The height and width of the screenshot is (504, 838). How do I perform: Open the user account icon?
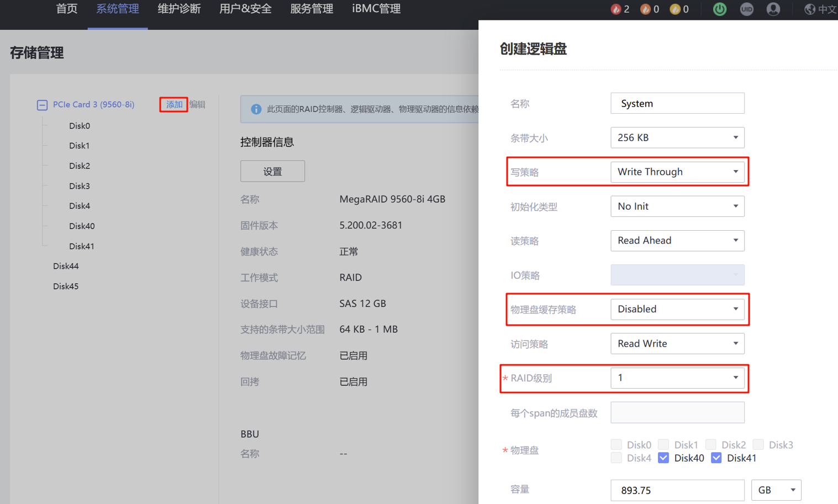coord(773,9)
